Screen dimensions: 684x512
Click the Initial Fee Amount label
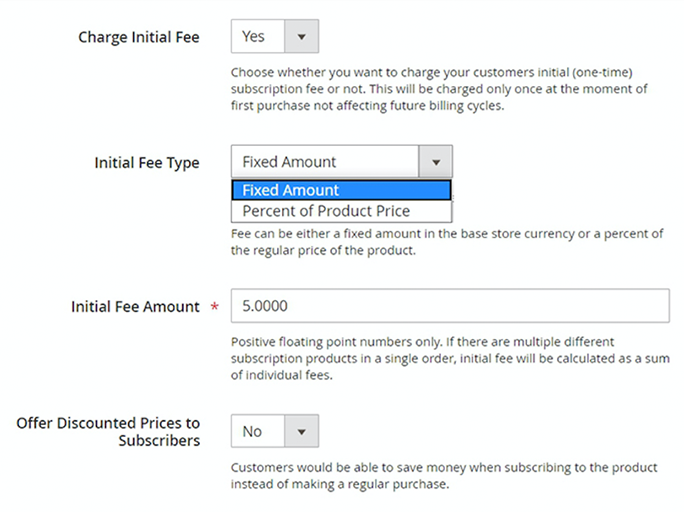click(x=135, y=307)
